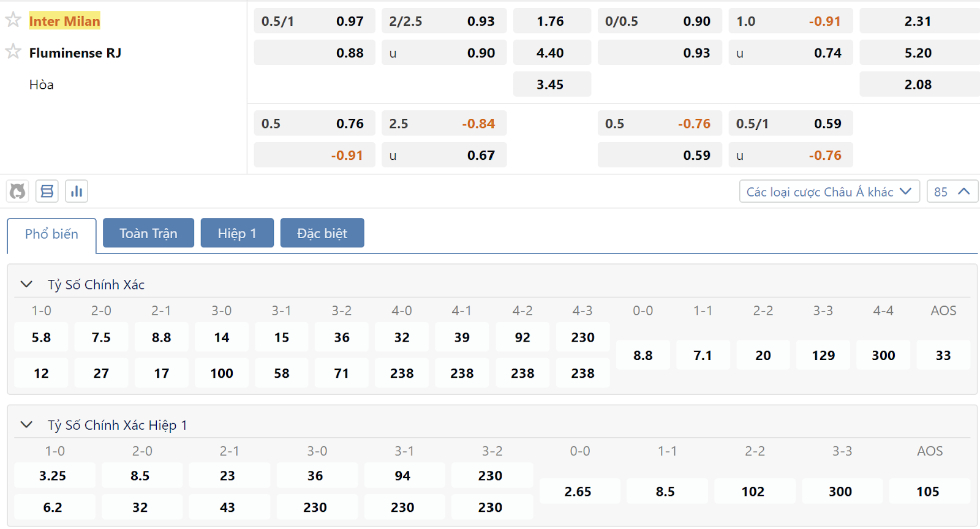Choose correct score 3-0 at 14
This screenshot has height=529, width=980.
coord(222,337)
